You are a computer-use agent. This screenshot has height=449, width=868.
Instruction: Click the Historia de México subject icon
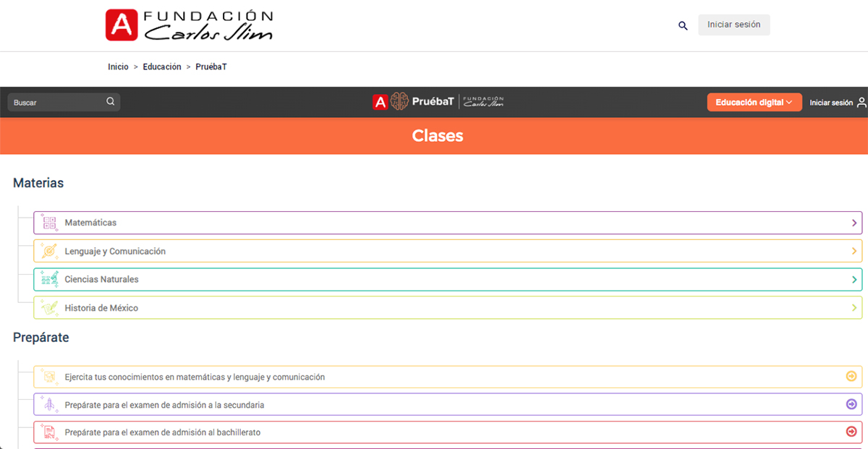(x=49, y=307)
